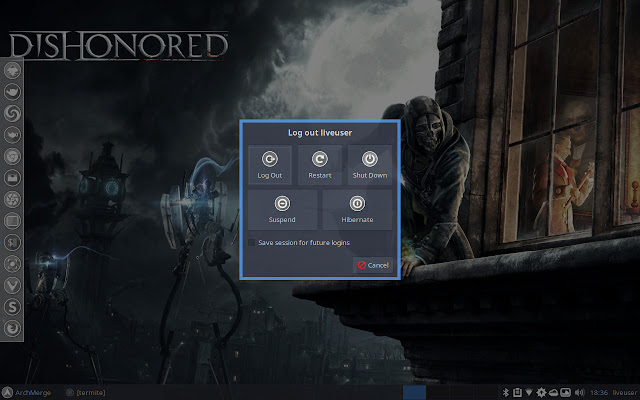Choose Hibernate option
This screenshot has height=400, width=640.
coord(357,209)
